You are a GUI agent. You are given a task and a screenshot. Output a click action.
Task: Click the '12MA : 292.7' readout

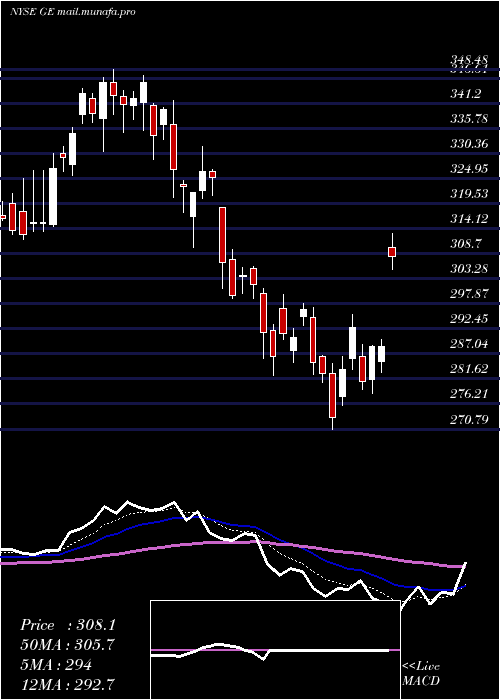coord(67,684)
